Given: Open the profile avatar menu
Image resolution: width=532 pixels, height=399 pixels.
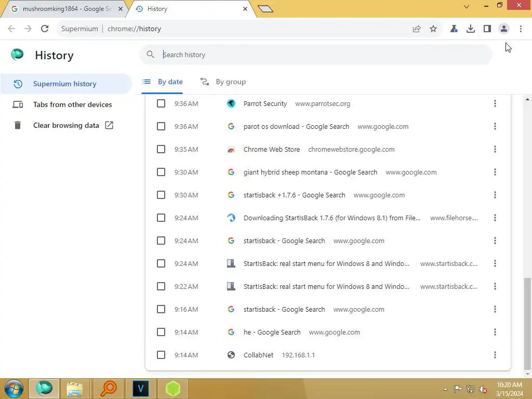Looking at the screenshot, I should [x=504, y=29].
